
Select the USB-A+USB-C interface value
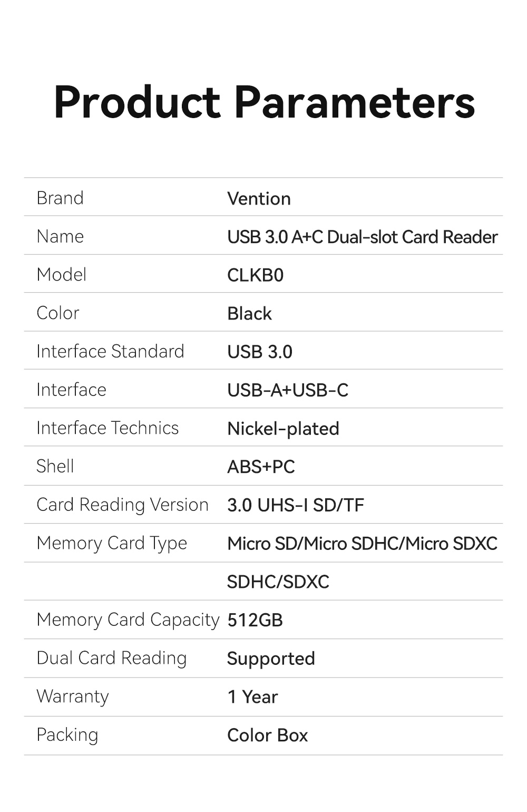click(288, 390)
